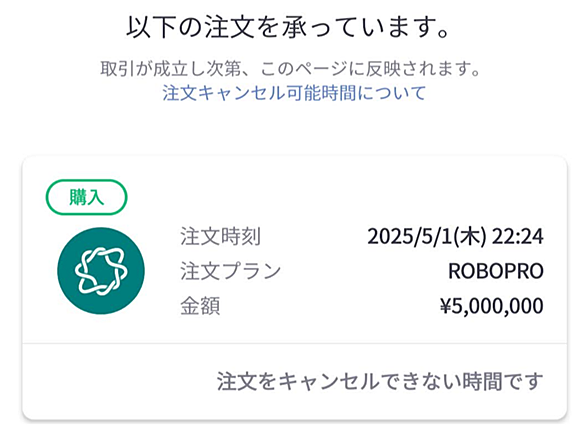Click the green ROBOPRO knot logo icon
586x430 pixels.
[x=101, y=271]
